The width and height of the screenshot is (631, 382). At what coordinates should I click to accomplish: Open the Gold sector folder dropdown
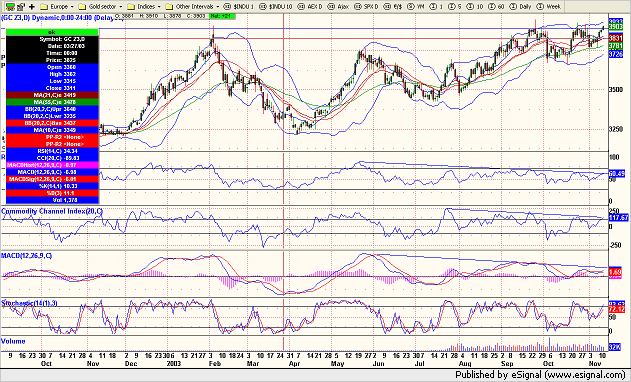pos(101,6)
